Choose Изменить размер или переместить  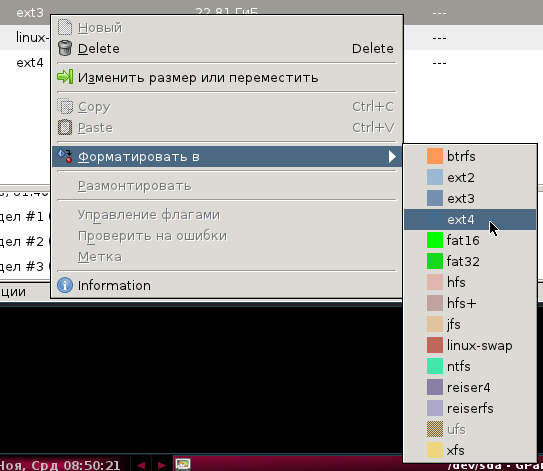[x=227, y=77]
